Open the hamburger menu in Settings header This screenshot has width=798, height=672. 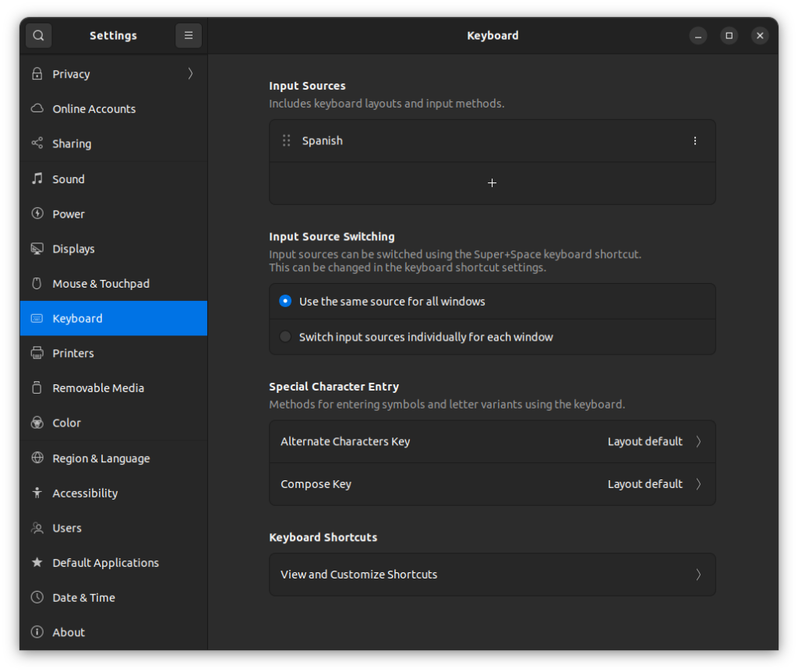point(189,36)
